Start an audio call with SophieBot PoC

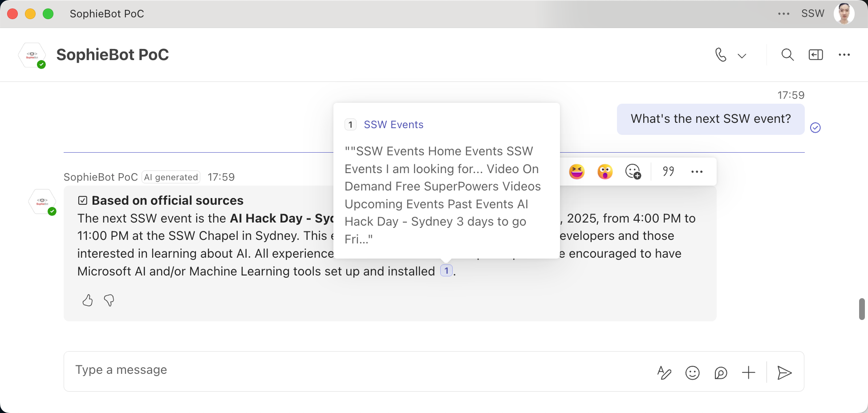(721, 55)
